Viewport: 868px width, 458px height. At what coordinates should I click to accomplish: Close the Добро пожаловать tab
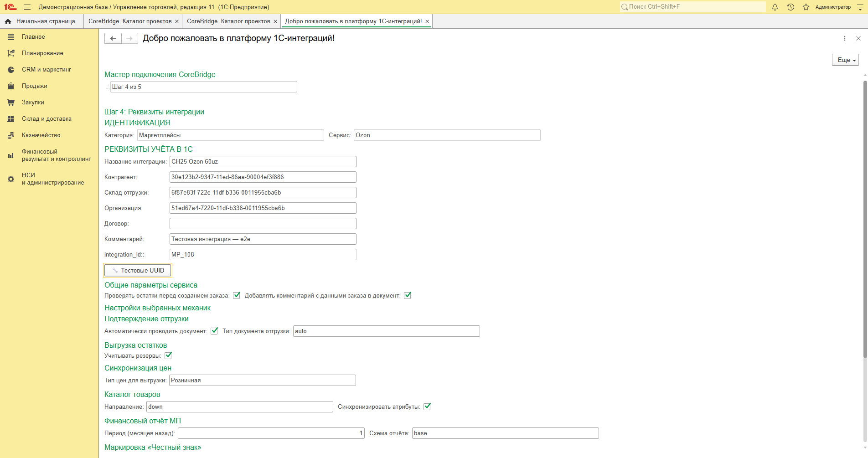[x=427, y=21]
